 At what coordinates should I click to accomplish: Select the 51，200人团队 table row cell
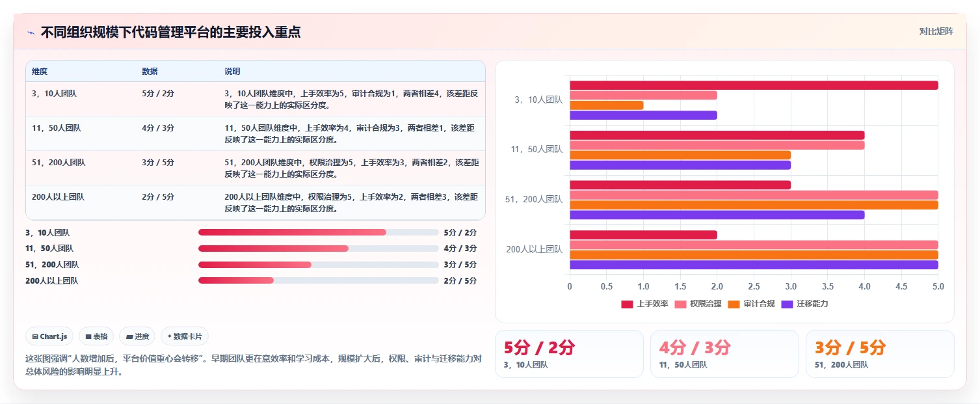click(x=81, y=168)
